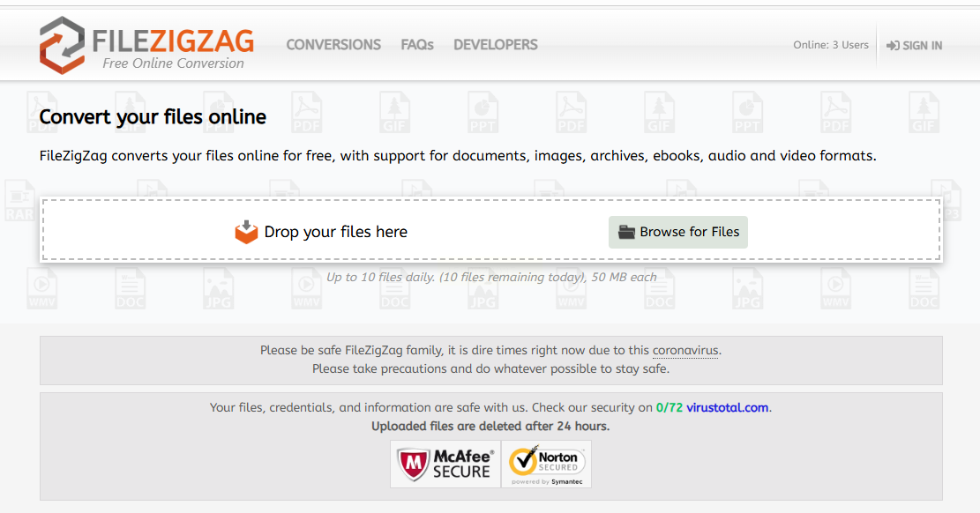
Task: Click the 0/72 security score
Action: [669, 408]
